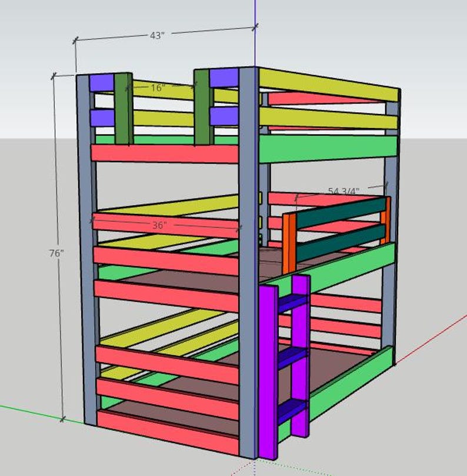This screenshot has width=467, height=476.
Task: Click the red axis line
Action: [432, 340]
